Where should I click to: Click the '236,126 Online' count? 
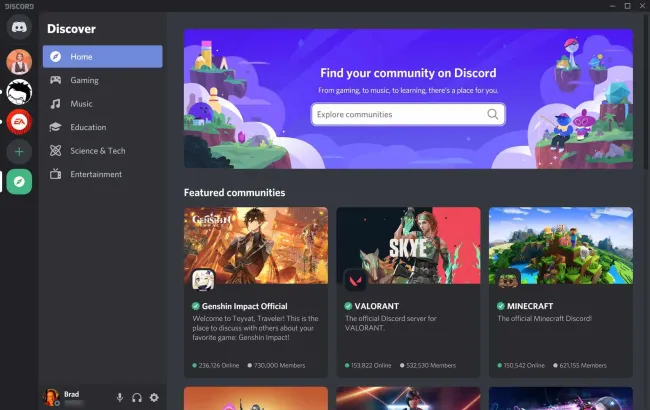216,365
